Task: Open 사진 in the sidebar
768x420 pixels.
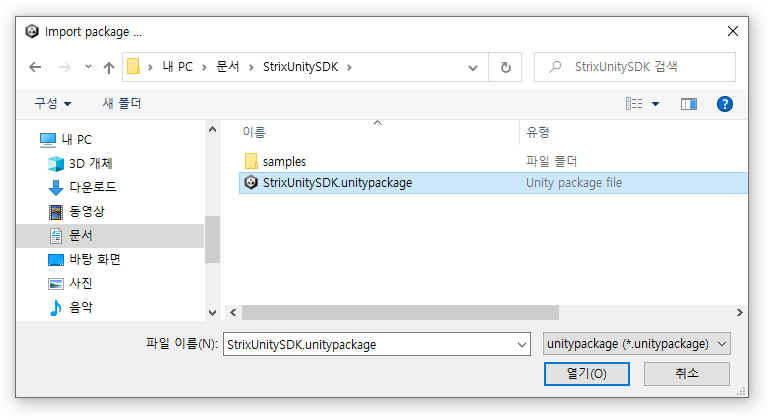Action: [x=81, y=283]
